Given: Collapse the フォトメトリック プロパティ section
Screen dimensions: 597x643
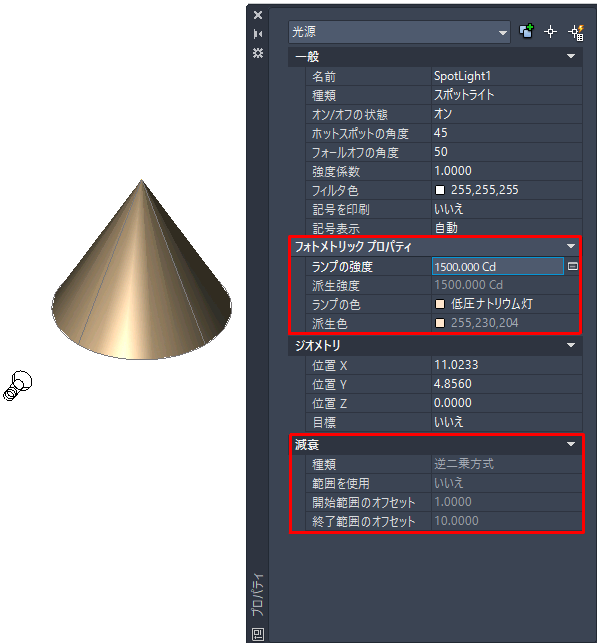Looking at the screenshot, I should [571, 246].
